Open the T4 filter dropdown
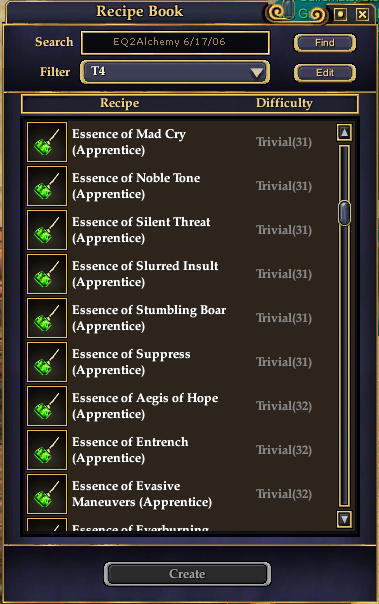 point(175,72)
